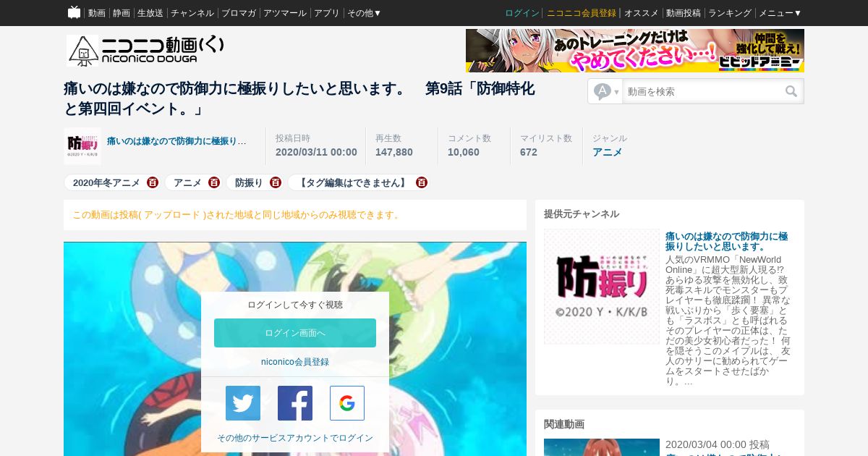
Task: Open the related video thumbnail
Action: tap(602, 447)
